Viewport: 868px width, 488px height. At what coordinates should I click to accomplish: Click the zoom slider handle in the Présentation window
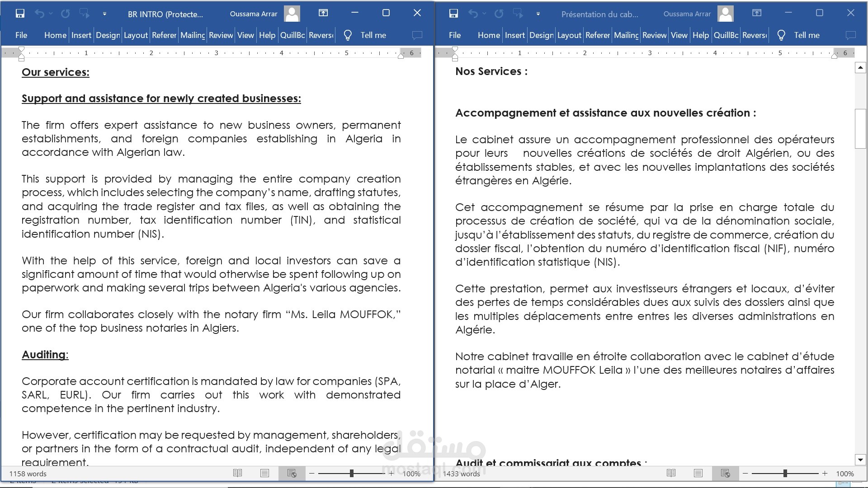point(785,473)
